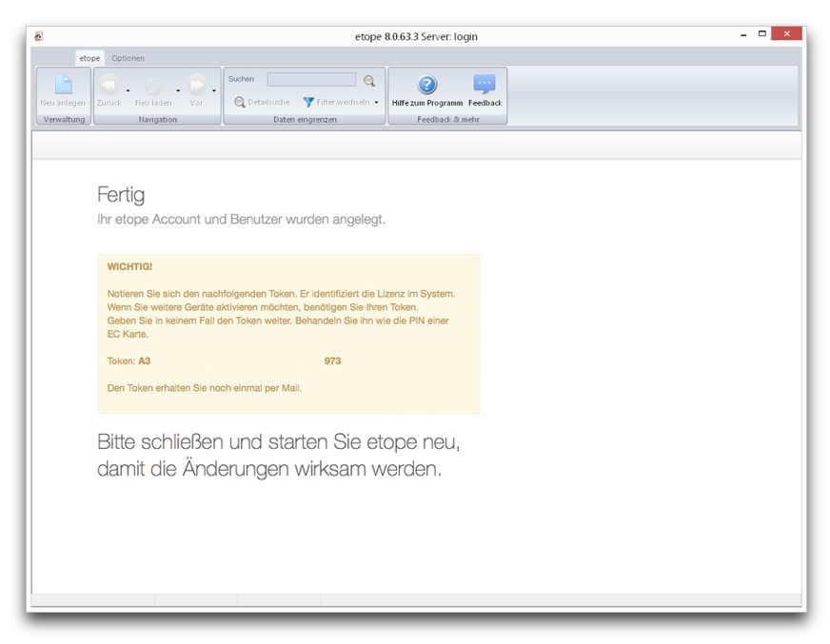Expand the Vor history dropdown arrow
This screenshot has height=644, width=830.
[x=214, y=90]
